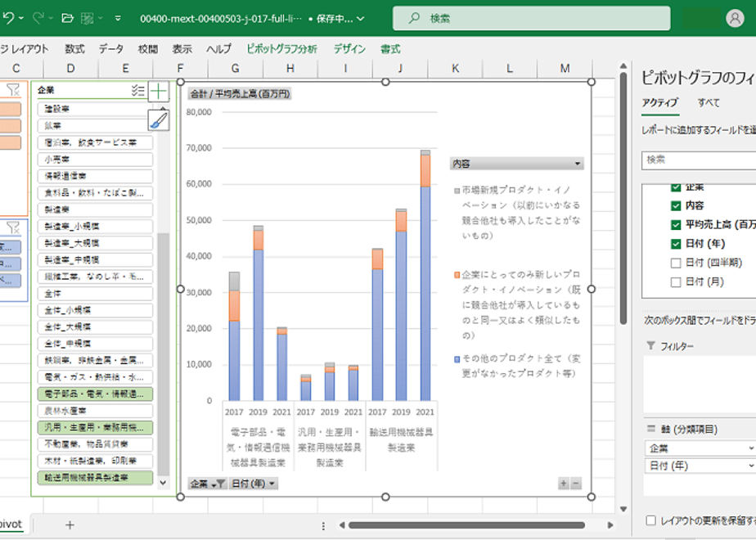The height and width of the screenshot is (540, 756).
Task: Click the sheet scroll right arrow
Action: point(610,525)
